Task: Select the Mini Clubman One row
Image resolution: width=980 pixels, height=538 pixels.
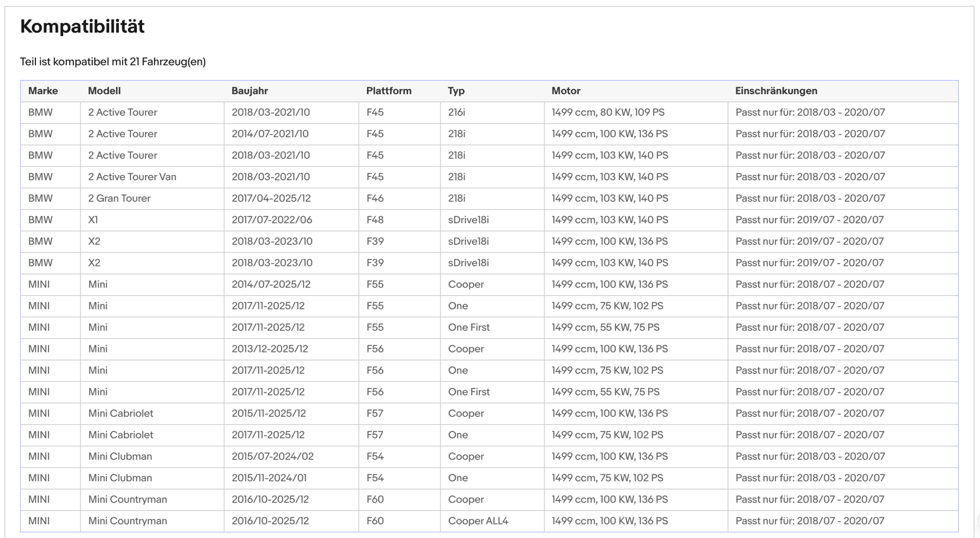Action: click(x=489, y=478)
